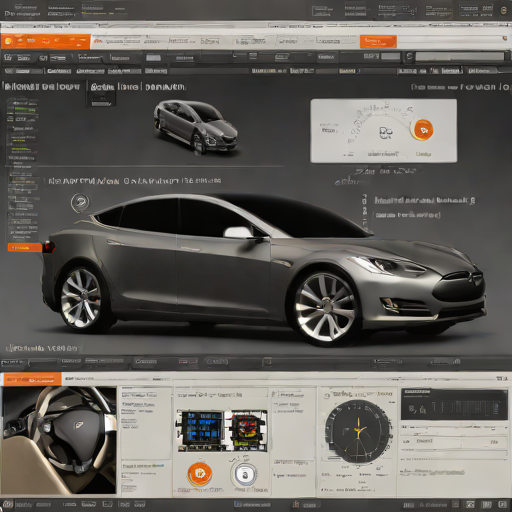Click the round icon in the top-right corner
Image resolution: width=512 pixels, height=512 pixels.
[x=503, y=11]
